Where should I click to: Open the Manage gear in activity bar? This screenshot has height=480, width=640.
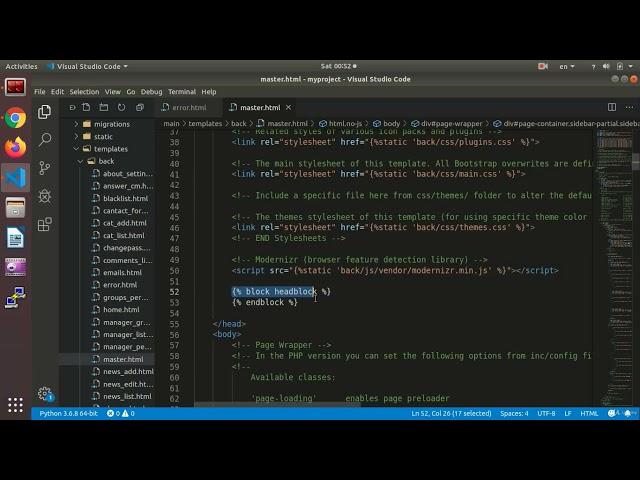[x=45, y=394]
